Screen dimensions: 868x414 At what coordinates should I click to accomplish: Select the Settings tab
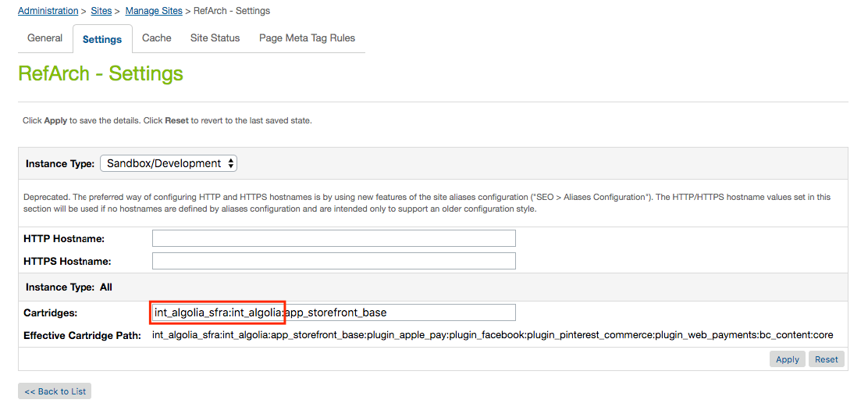(x=102, y=39)
